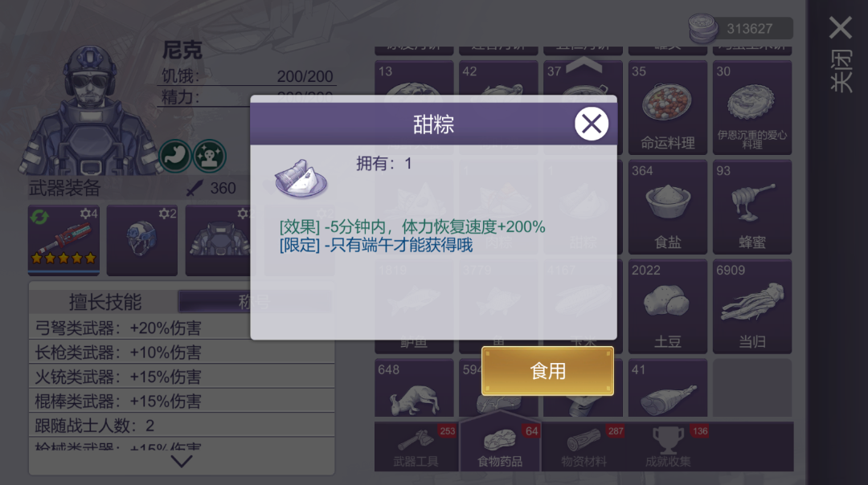Click the five-star red weapon slot

63,240
